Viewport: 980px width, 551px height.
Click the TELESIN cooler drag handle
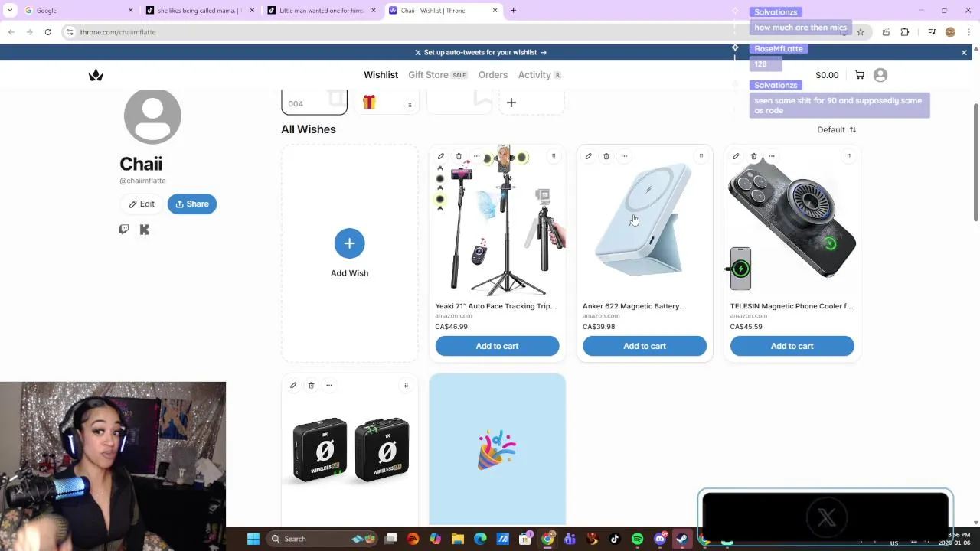(x=848, y=156)
